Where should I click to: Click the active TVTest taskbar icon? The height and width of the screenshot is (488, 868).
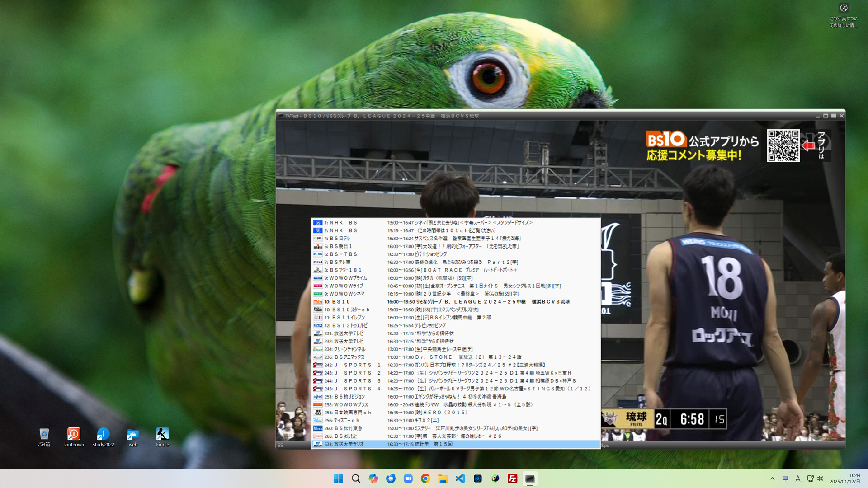pyautogui.click(x=530, y=479)
